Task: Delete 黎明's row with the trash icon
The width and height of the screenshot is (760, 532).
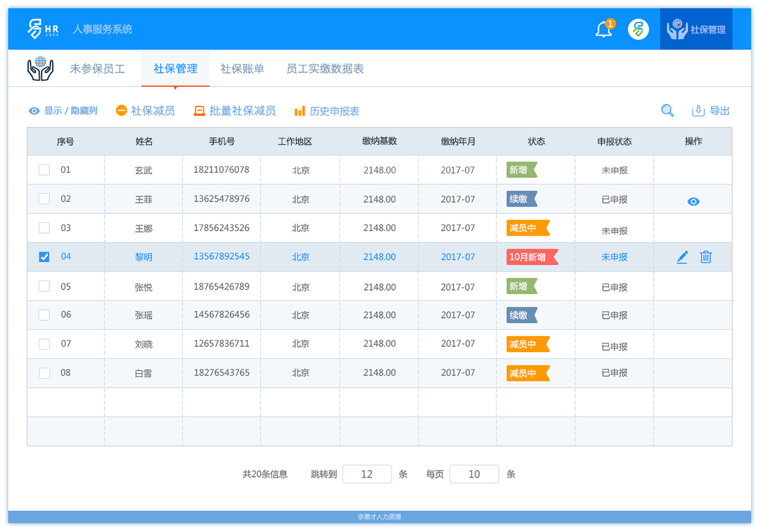Action: point(706,257)
